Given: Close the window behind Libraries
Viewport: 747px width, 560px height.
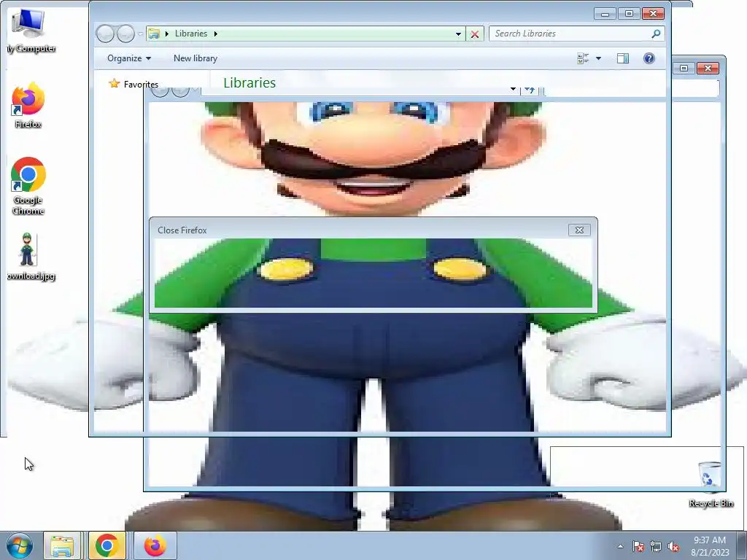Looking at the screenshot, I should tap(708, 69).
